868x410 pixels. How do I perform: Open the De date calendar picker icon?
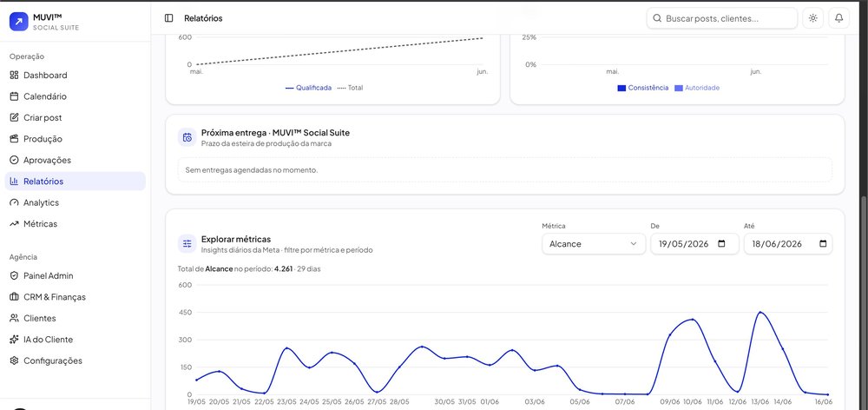point(721,244)
